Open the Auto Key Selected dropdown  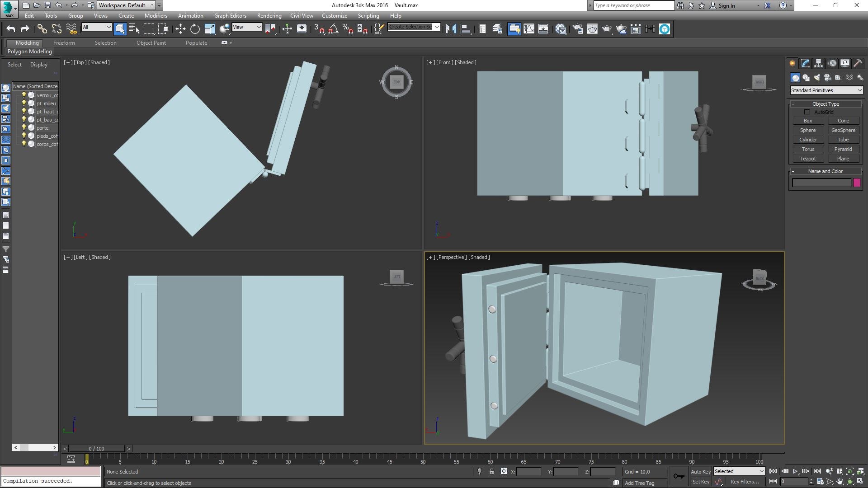739,471
